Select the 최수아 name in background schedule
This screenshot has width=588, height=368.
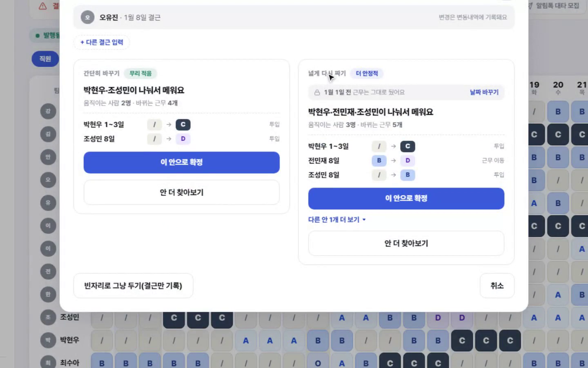(x=69, y=363)
